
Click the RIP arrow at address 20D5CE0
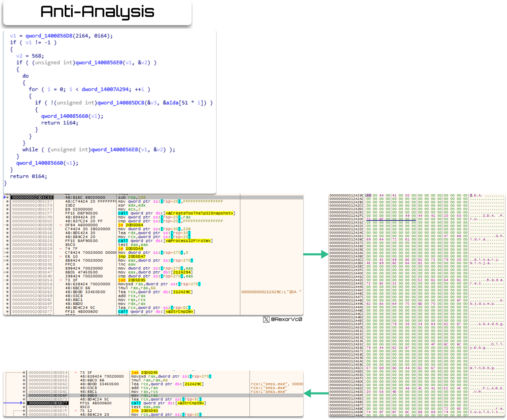point(5,197)
